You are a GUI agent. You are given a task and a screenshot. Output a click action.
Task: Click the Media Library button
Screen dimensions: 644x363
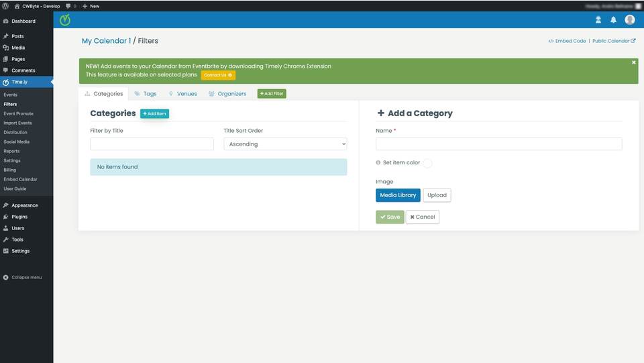coord(398,195)
